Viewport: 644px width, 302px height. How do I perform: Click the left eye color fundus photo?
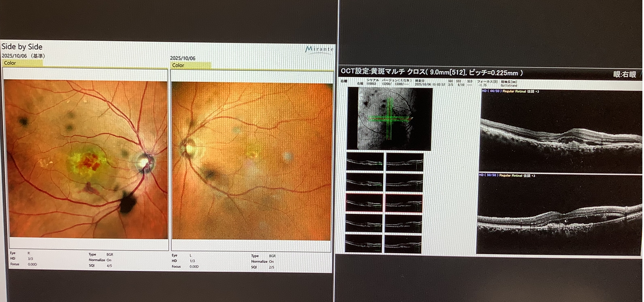coord(251,161)
